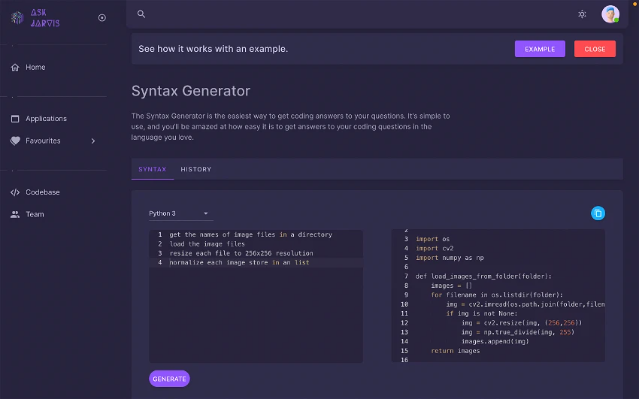Viewport: 640px width, 399px height.
Task: Switch theme with the sun icon
Action: [582, 14]
